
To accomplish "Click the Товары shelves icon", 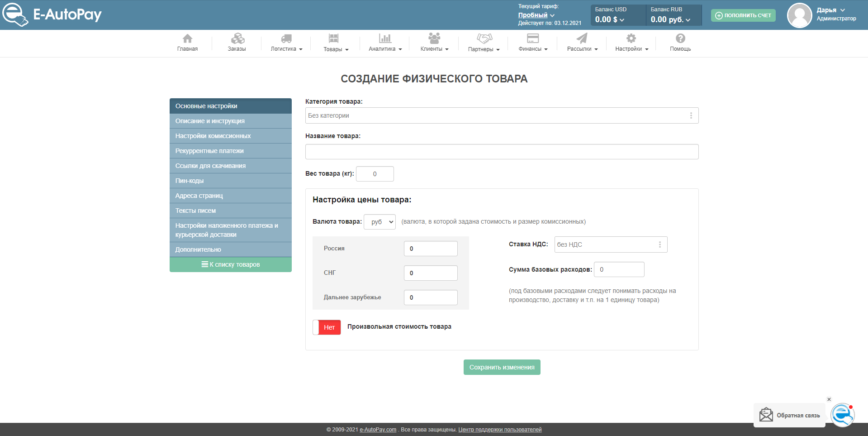I will point(334,38).
